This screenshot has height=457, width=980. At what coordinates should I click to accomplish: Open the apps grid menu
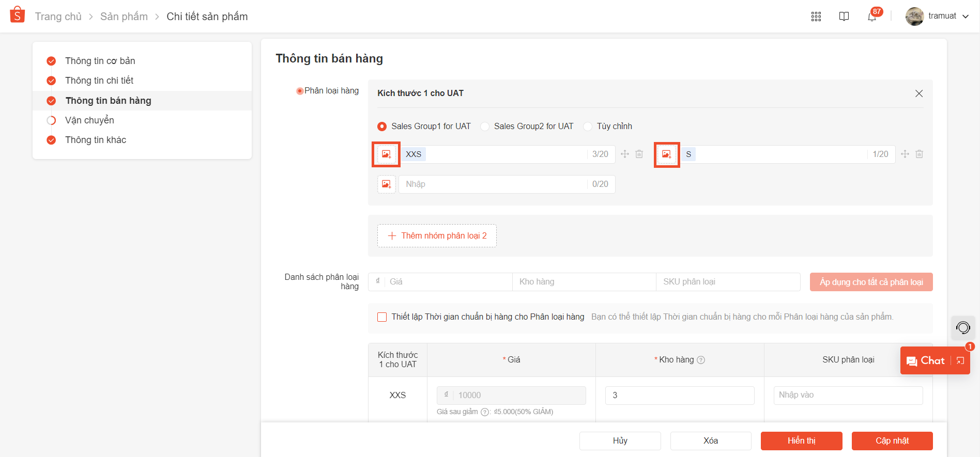[816, 17]
